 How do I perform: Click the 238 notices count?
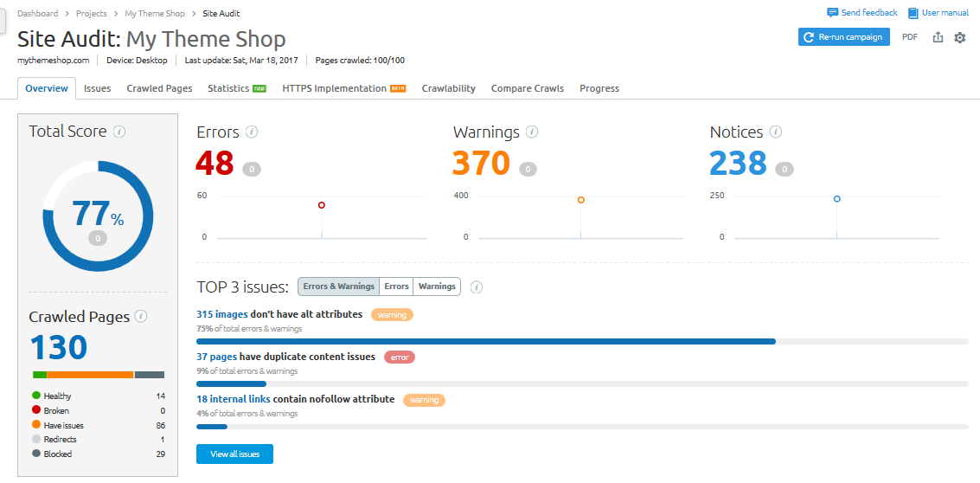738,164
